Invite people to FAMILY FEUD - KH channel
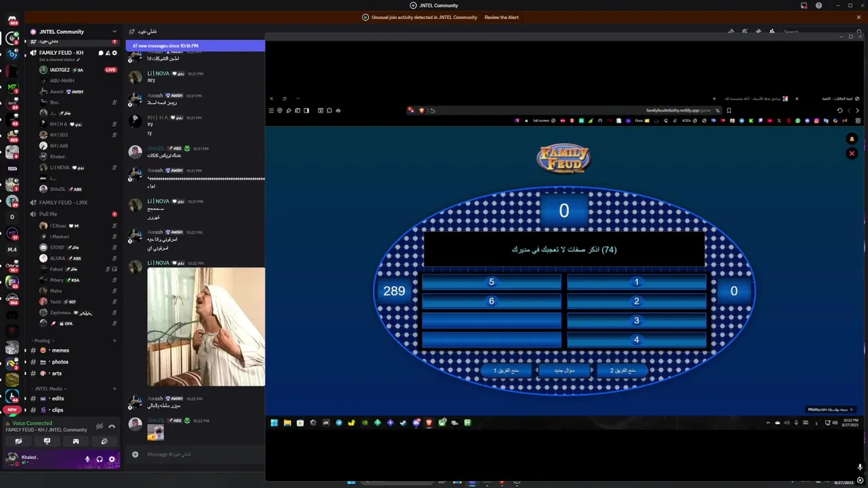This screenshot has width=868, height=488. [x=108, y=53]
